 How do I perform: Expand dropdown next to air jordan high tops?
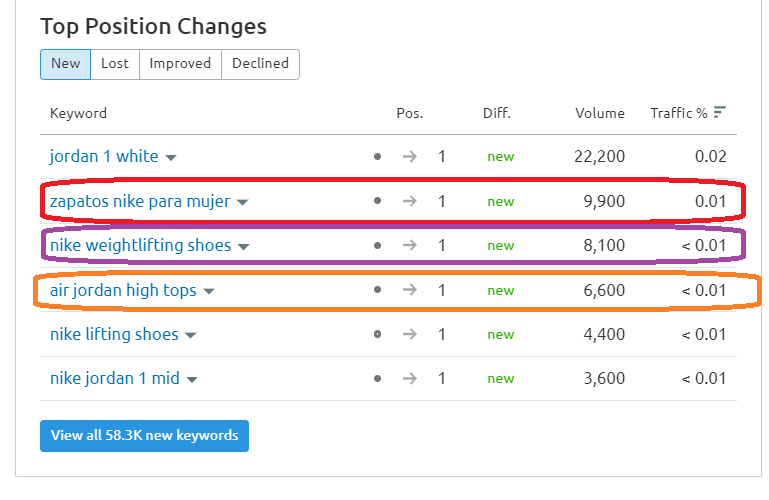pyautogui.click(x=209, y=292)
